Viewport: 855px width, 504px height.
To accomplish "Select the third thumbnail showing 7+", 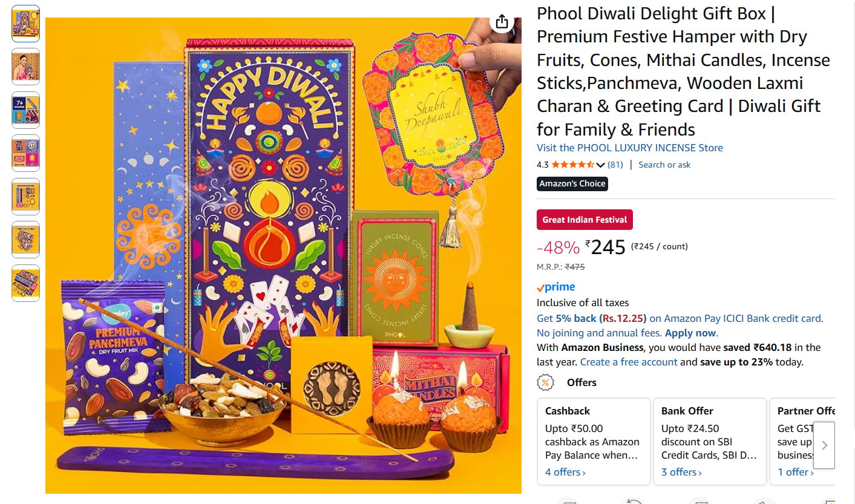I will (x=25, y=110).
